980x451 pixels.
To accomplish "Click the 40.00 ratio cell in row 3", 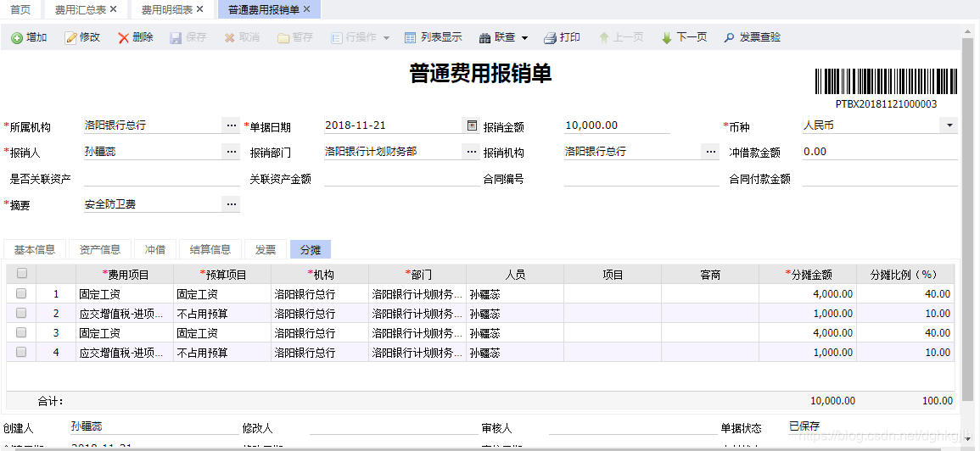I will tap(905, 333).
